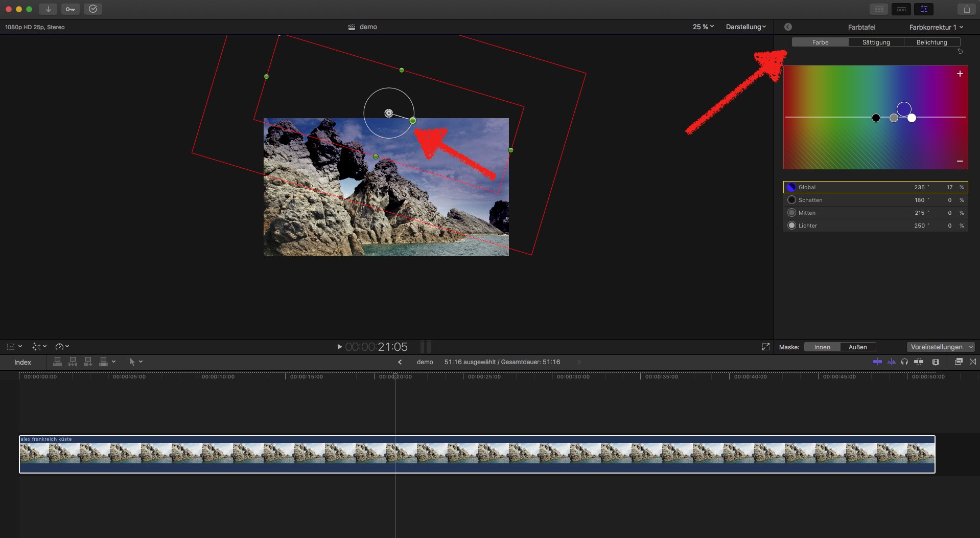Viewport: 980px width, 538px height.
Task: Expand the Voreinstellungen presets dropdown
Action: (x=941, y=347)
